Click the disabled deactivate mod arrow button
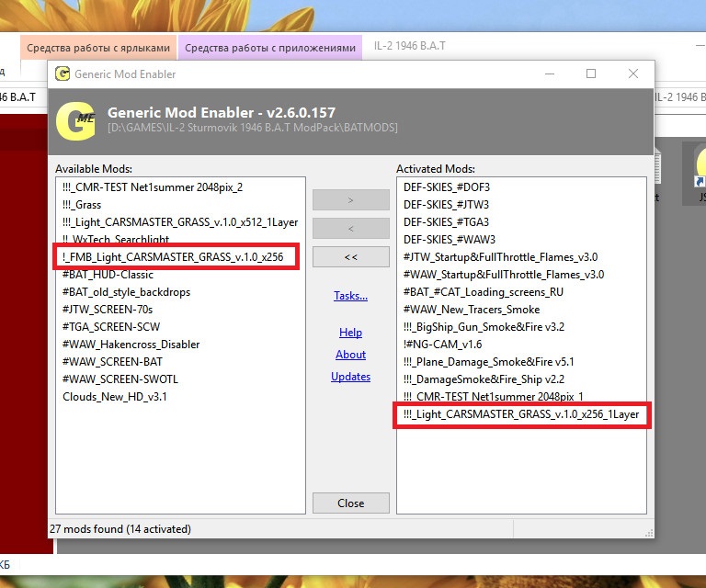Screen dimensions: 706x588 pyautogui.click(x=351, y=229)
